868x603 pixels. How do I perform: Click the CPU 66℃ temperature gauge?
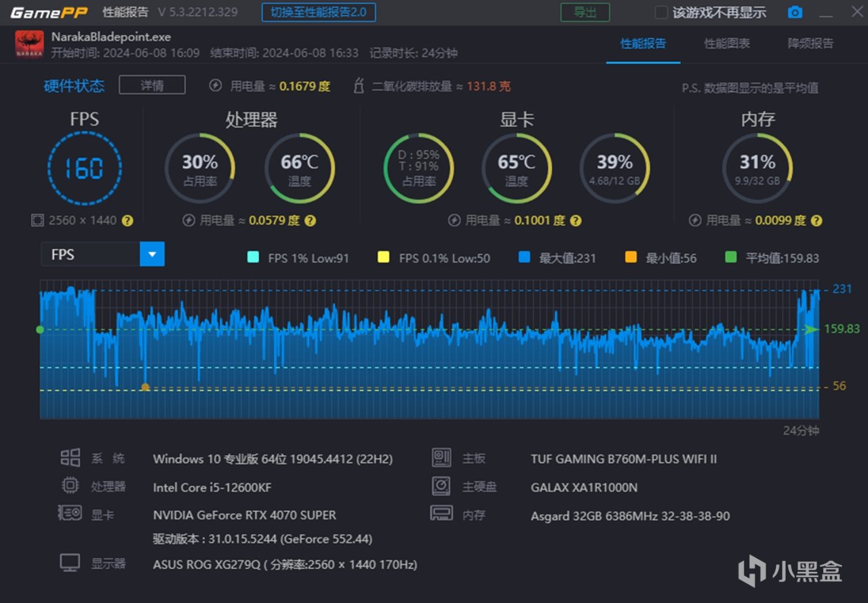(x=299, y=168)
